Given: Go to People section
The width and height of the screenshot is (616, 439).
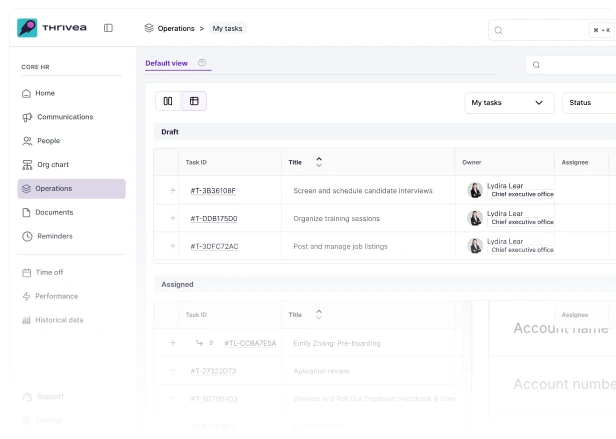Looking at the screenshot, I should tap(48, 141).
